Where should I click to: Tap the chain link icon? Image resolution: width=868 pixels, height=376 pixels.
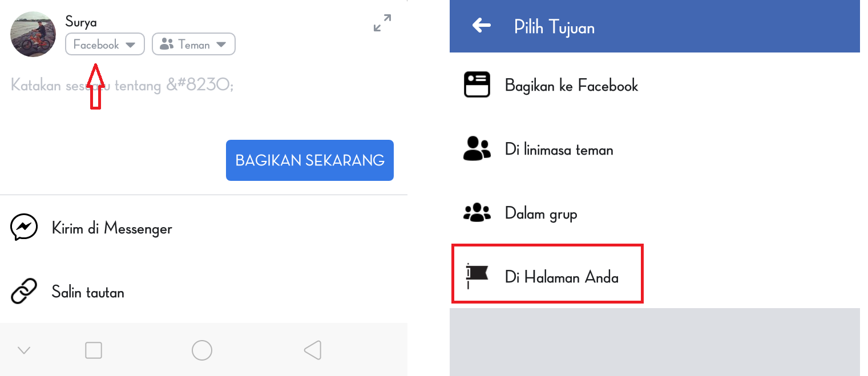tap(24, 292)
